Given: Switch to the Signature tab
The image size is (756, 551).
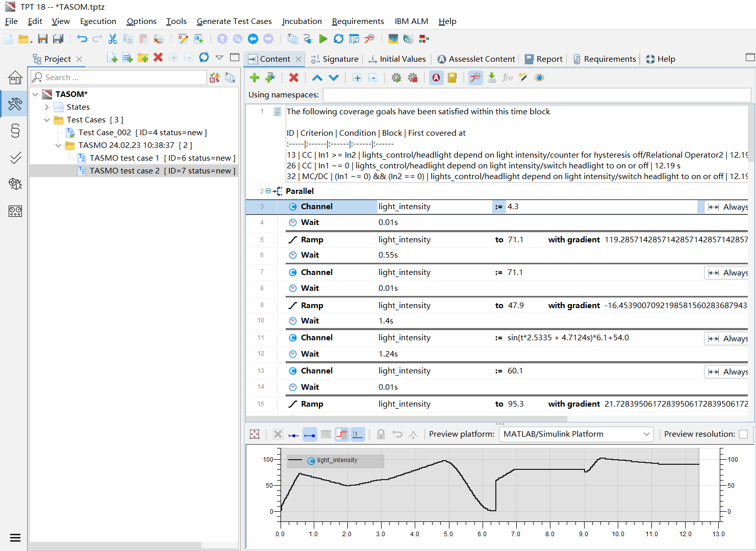Looking at the screenshot, I should 335,59.
